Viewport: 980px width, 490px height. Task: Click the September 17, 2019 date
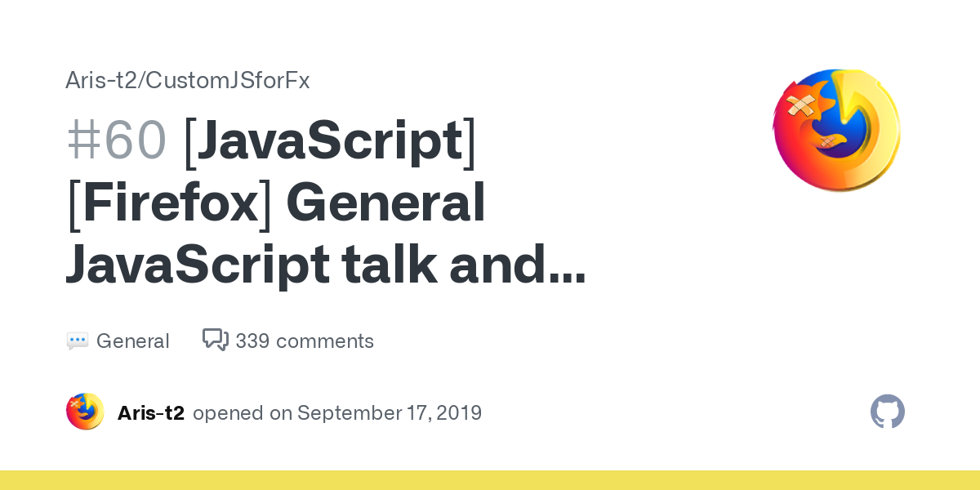coord(390,413)
